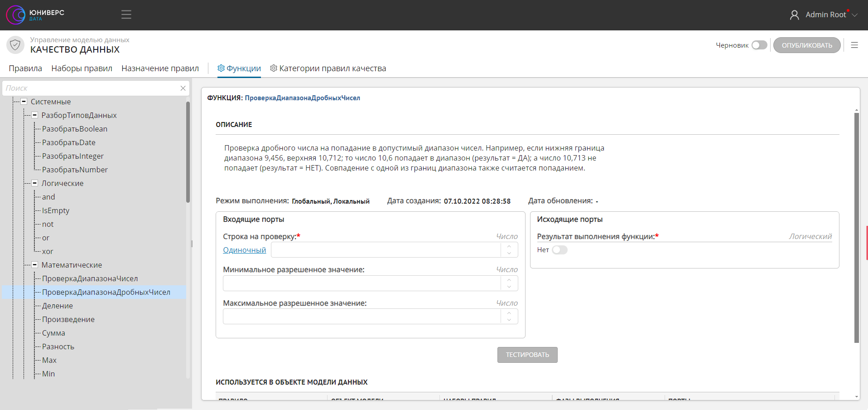This screenshot has width=868, height=410.
Task: Increase the Минимальное разрешенное значение value
Action: 509,280
